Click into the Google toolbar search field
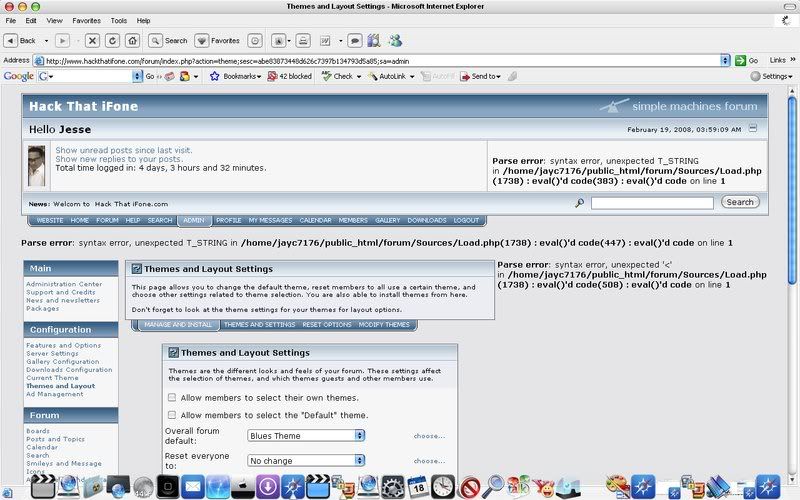The width and height of the screenshot is (800, 500). pos(93,77)
